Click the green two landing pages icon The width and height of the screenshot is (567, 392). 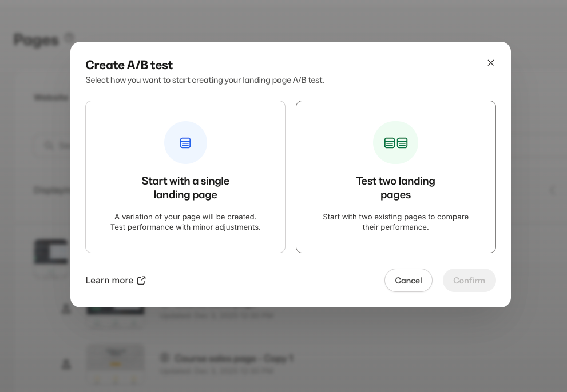tap(395, 142)
